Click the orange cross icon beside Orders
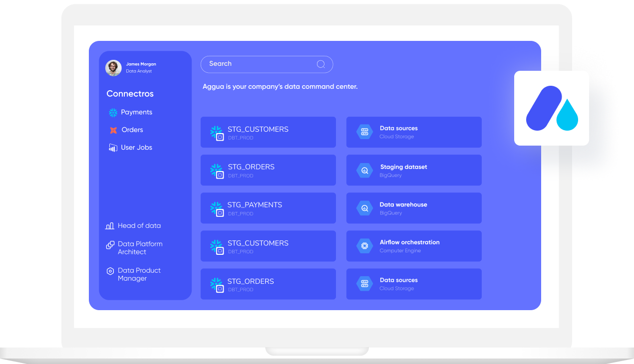Viewport: 634px width, 364px height. (113, 130)
